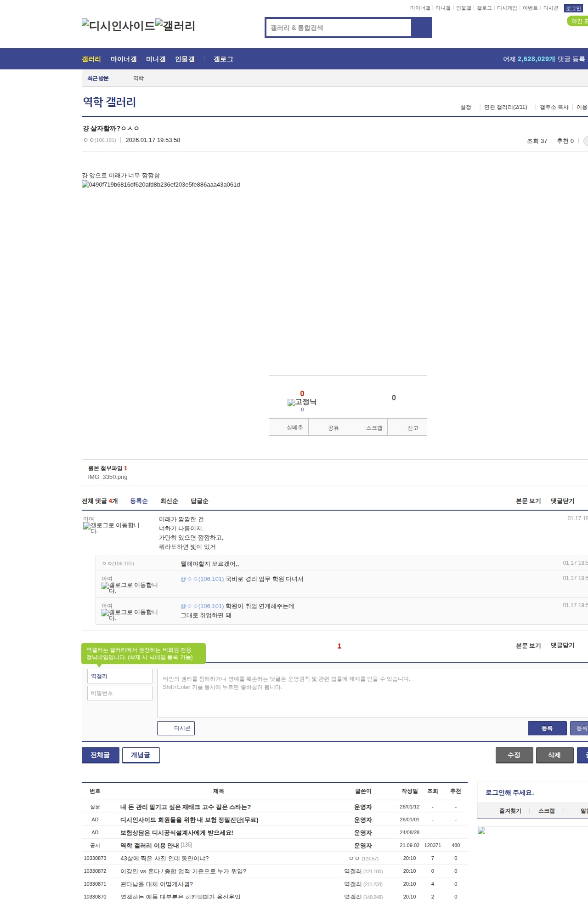Click 이벤트 link in top menu
588x899 pixels.
point(530,8)
